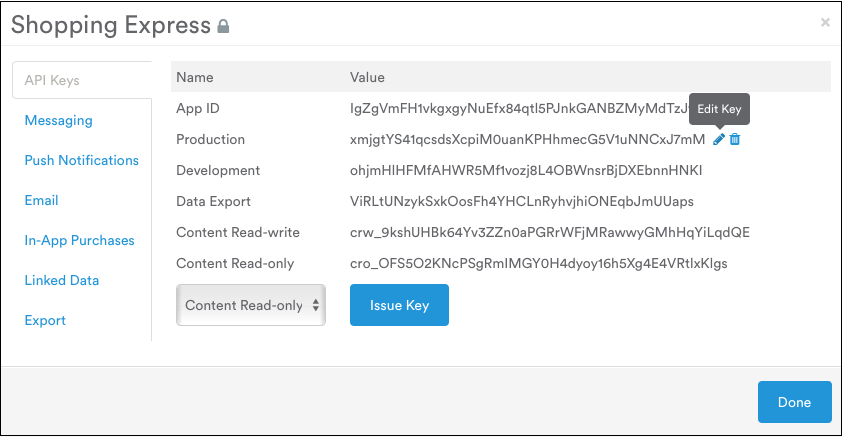This screenshot has width=842, height=437.
Task: Click the Development name label
Action: coord(218,171)
